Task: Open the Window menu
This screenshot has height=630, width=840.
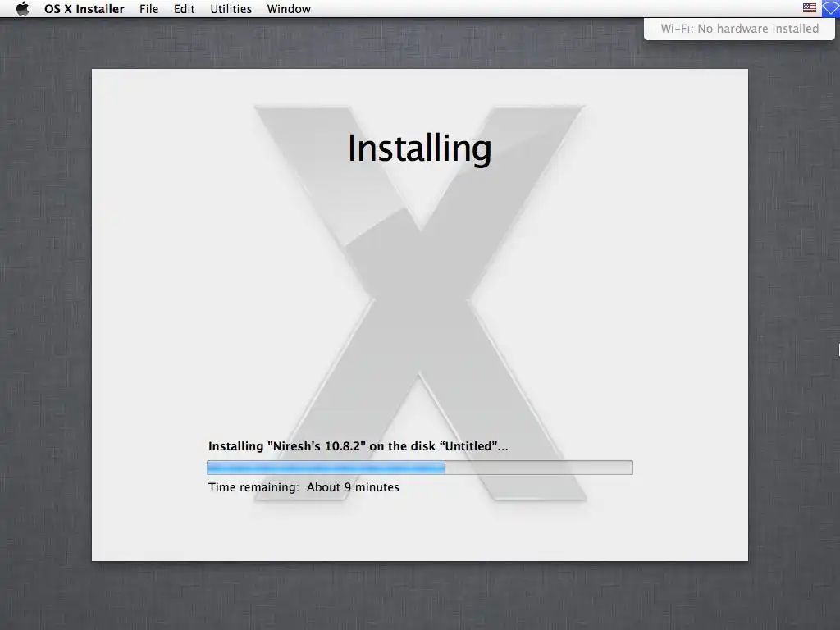Action: [x=289, y=9]
